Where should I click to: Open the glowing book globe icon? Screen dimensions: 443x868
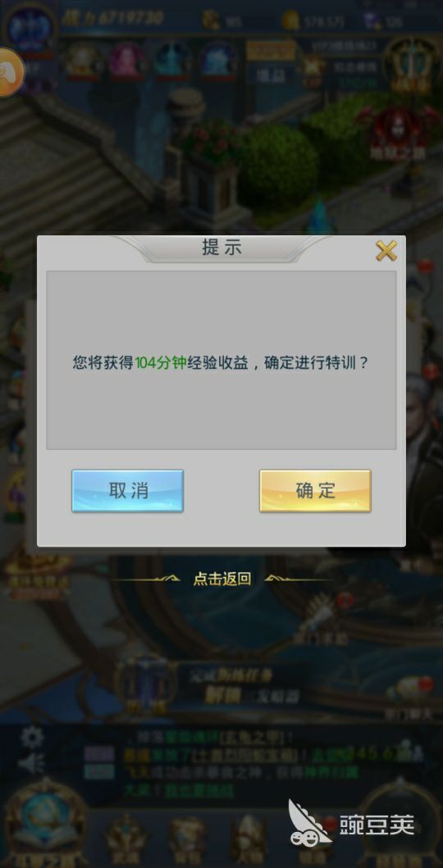click(45, 821)
